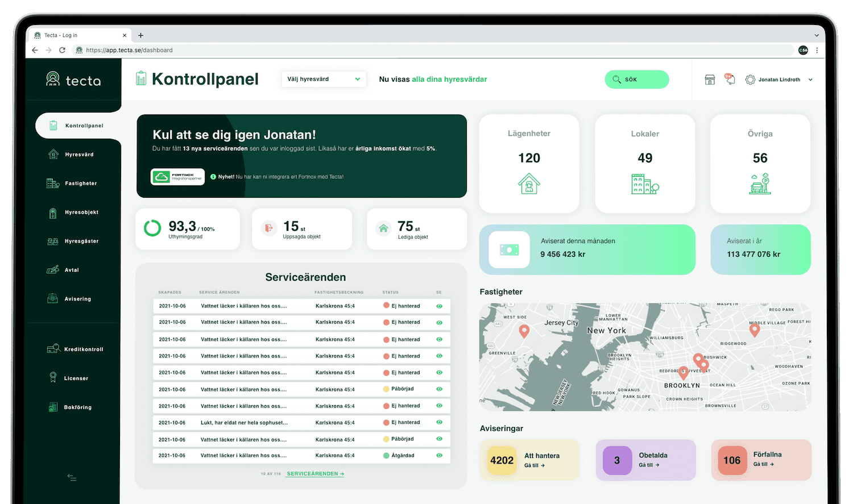Click eye icon for the Lukt sophuset row
Screen dimensions: 853x504
click(439, 423)
